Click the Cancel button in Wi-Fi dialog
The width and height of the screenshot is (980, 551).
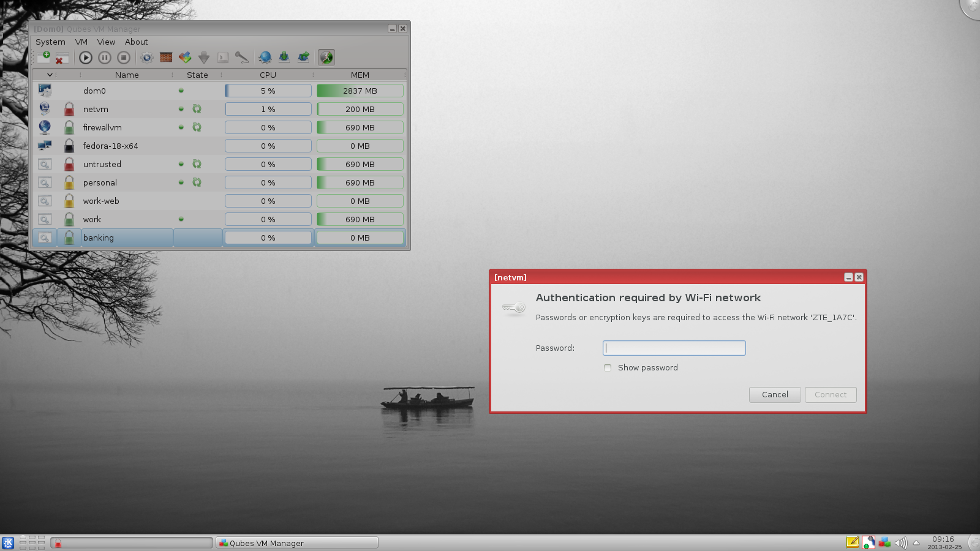coord(775,395)
